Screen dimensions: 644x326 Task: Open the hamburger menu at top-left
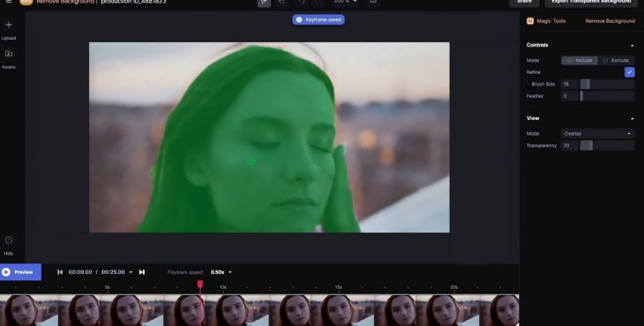coord(8,2)
